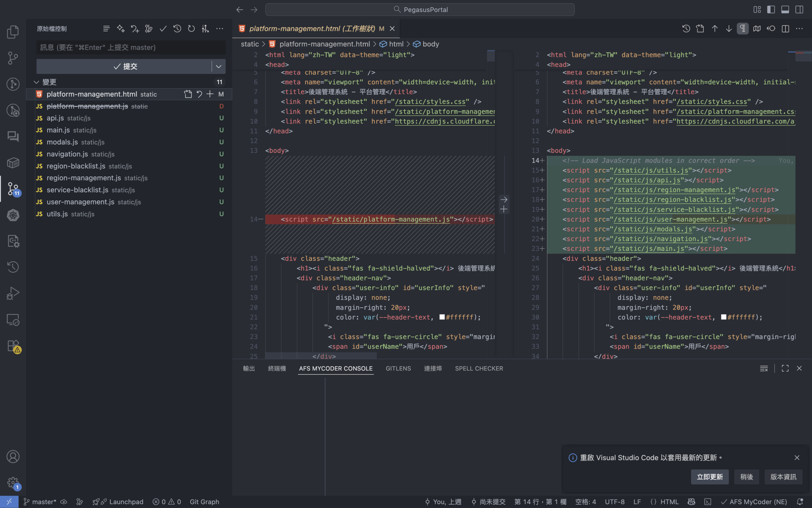Open the Extensions view with warning badge
812x508 pixels.
pyautogui.click(x=13, y=346)
